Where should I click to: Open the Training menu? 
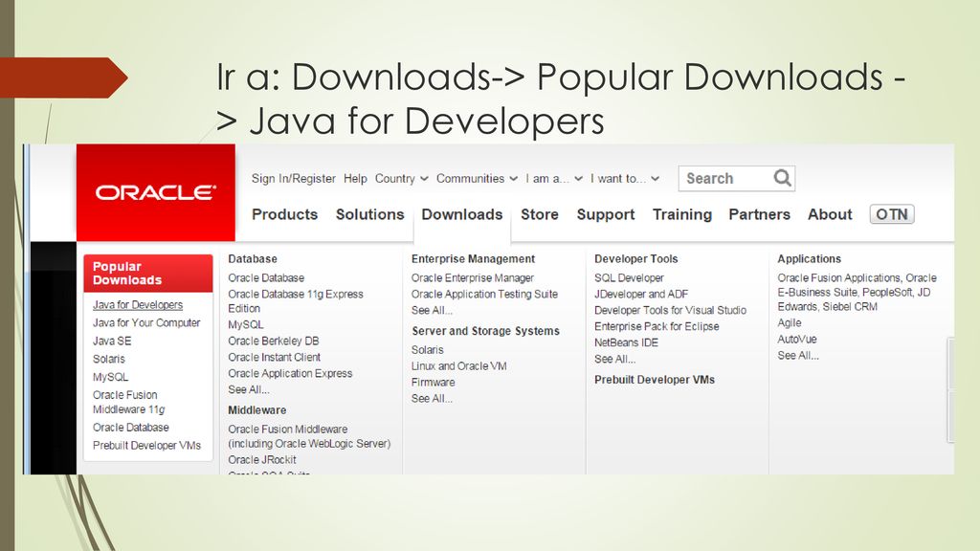click(681, 214)
